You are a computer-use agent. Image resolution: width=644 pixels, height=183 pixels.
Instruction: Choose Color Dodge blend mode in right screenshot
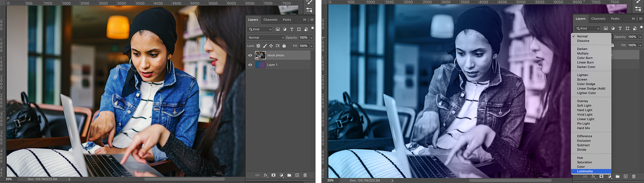(591, 84)
